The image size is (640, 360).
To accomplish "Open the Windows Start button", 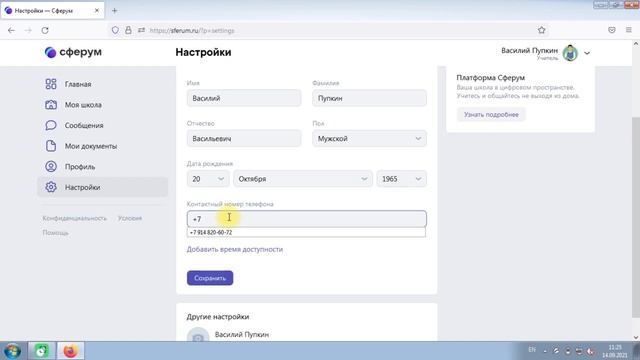I will pyautogui.click(x=13, y=351).
